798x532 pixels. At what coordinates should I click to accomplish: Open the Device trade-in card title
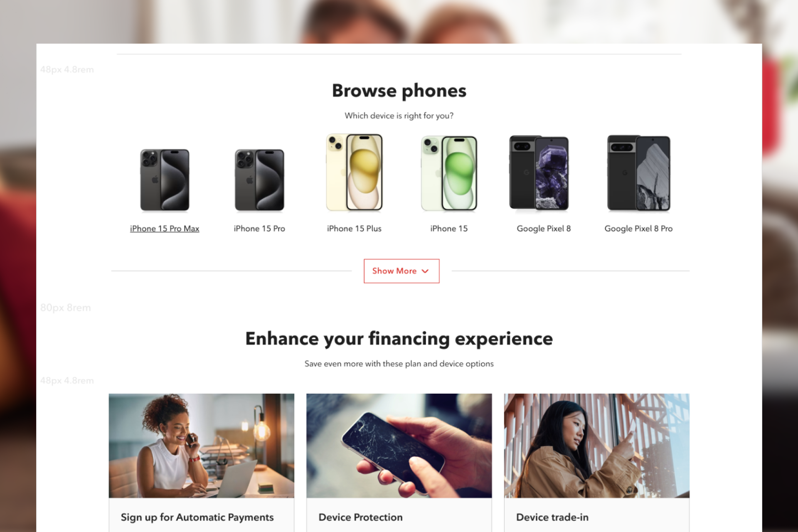pos(552,517)
